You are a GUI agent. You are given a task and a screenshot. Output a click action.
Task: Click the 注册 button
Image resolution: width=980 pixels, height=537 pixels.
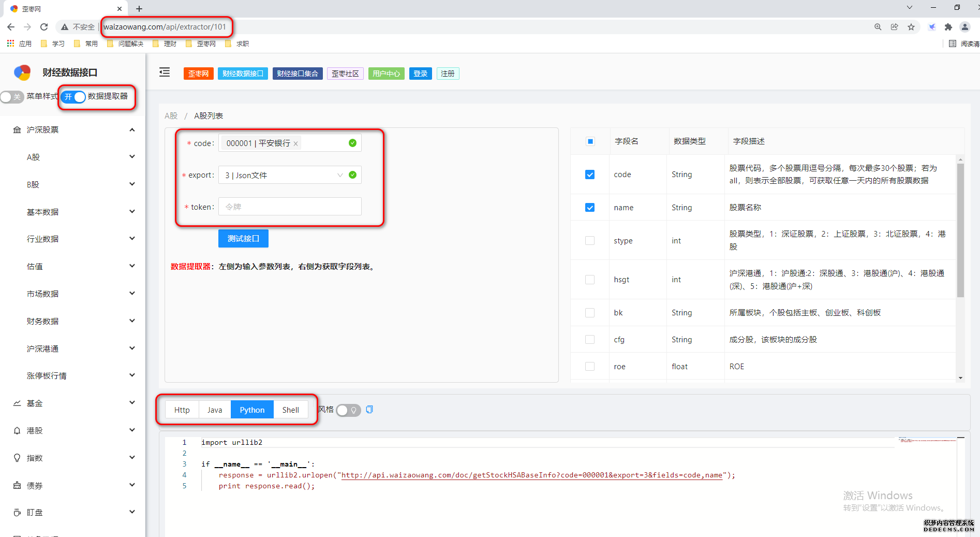pyautogui.click(x=448, y=74)
